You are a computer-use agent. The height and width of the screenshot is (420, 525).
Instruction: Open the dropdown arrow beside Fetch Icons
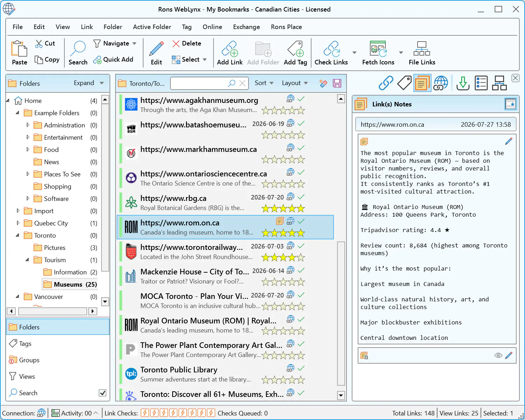(401, 53)
